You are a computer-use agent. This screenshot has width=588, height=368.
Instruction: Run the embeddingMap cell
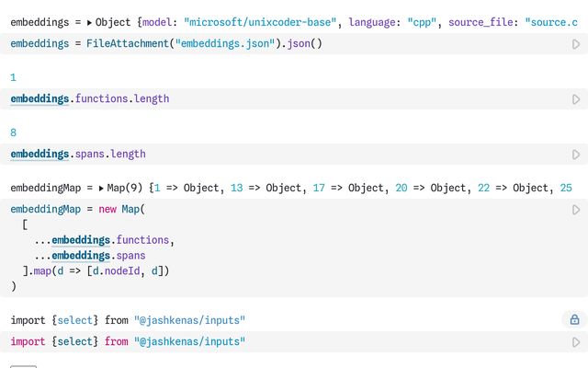[576, 210]
